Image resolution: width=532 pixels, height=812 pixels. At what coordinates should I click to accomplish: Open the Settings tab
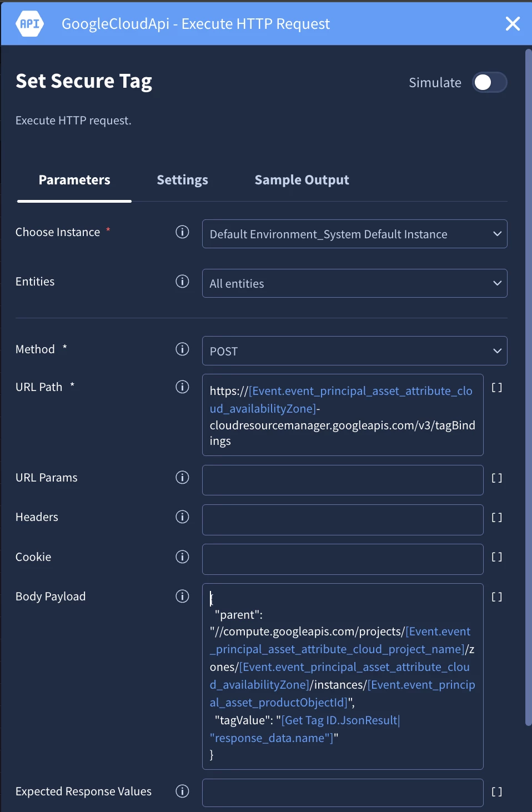pos(182,180)
